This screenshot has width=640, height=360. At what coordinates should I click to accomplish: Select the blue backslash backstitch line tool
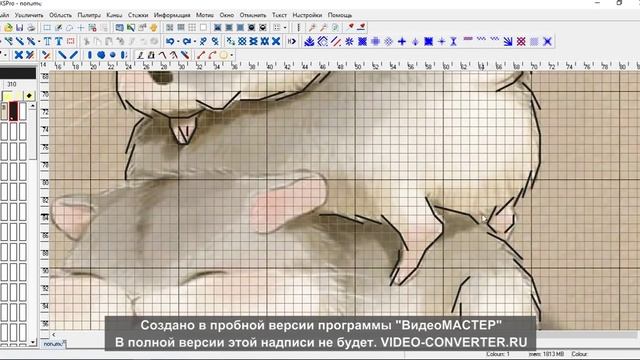tap(62, 55)
